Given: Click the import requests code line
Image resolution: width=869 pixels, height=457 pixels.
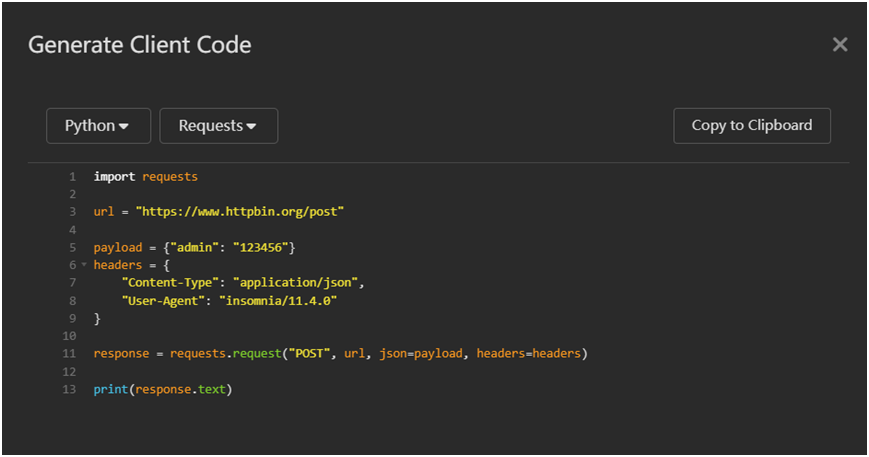Looking at the screenshot, I should tap(146, 176).
